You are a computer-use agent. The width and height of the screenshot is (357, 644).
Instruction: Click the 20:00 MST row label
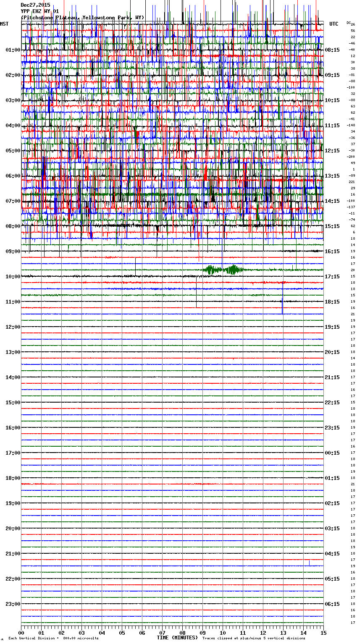coord(13,529)
